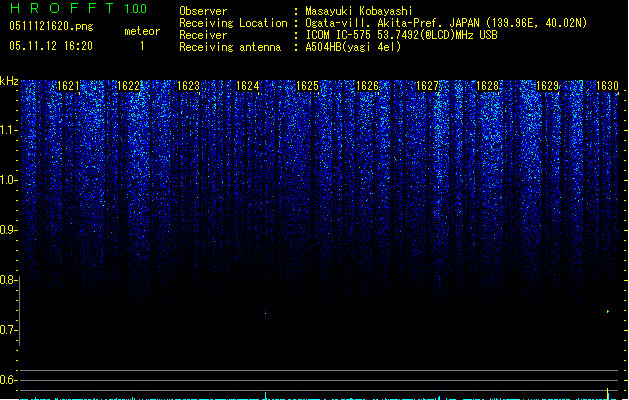Click the Observer label
The height and width of the screenshot is (400, 629).
tap(203, 11)
